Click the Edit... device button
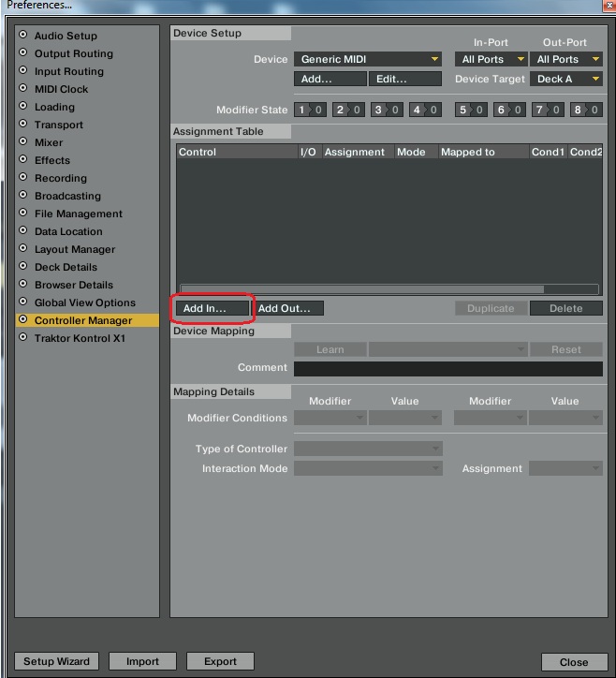This screenshot has width=616, height=678. tap(405, 79)
